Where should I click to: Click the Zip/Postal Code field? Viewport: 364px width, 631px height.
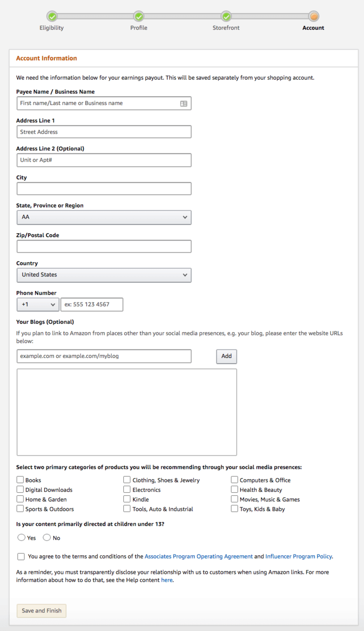pyautogui.click(x=104, y=247)
